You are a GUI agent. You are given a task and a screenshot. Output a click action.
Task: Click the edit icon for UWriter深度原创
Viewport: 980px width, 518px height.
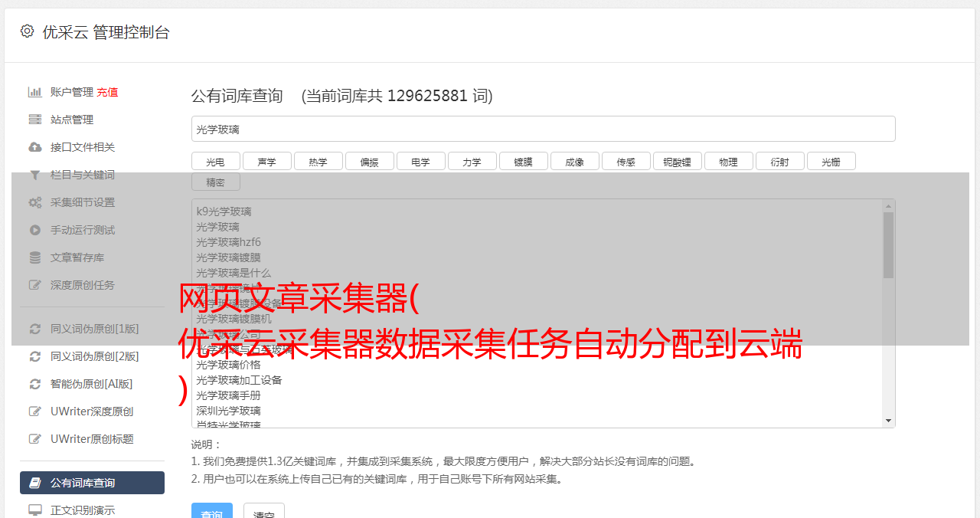pyautogui.click(x=35, y=411)
